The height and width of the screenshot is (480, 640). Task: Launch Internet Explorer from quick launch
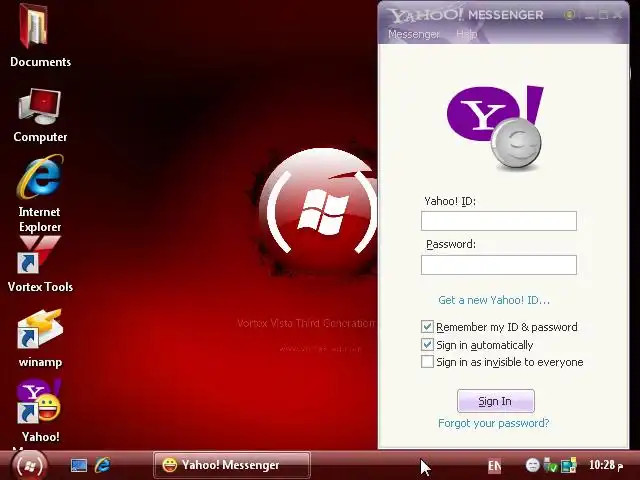[x=102, y=465]
